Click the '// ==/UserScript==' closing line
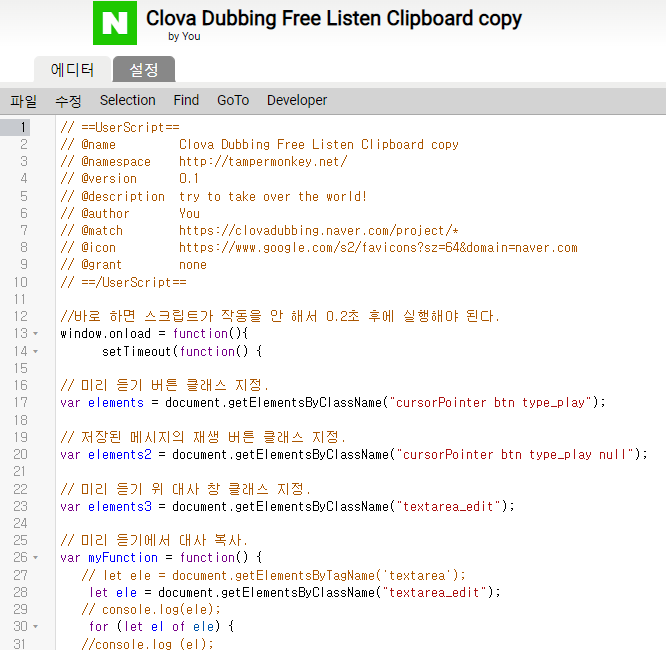This screenshot has height=650, width=666. tap(123, 282)
